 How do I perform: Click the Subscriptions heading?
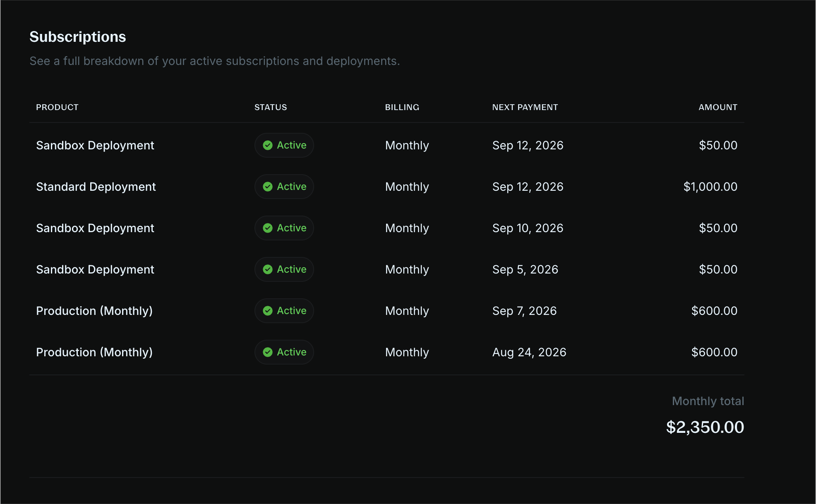coord(78,37)
